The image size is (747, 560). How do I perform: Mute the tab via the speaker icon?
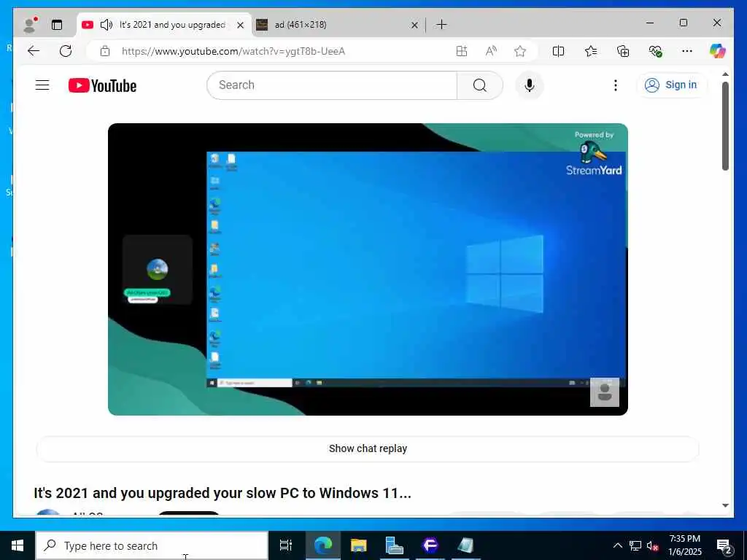(x=107, y=25)
